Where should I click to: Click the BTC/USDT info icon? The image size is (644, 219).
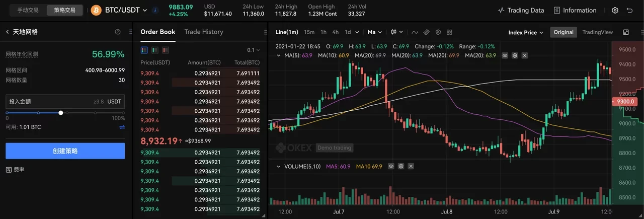click(x=155, y=10)
